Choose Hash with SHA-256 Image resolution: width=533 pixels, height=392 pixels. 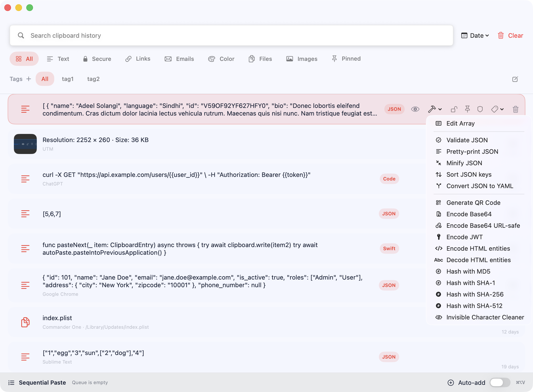pos(479,294)
